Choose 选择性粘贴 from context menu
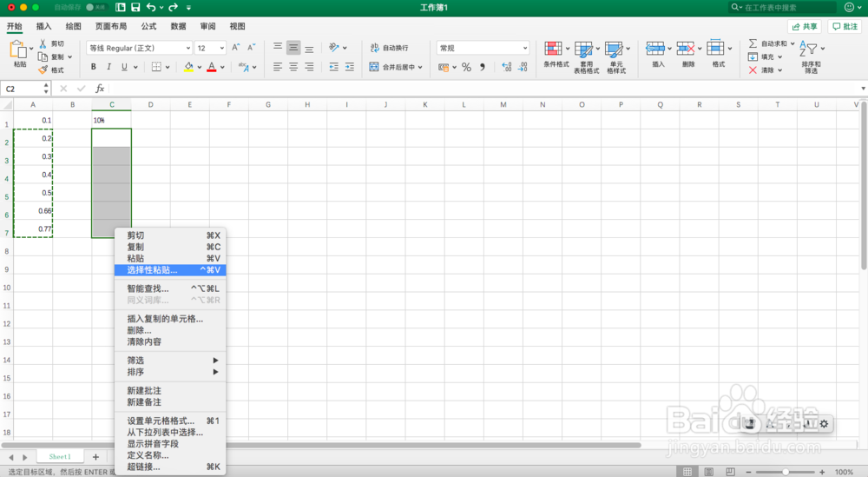This screenshot has width=868, height=477. click(x=170, y=270)
